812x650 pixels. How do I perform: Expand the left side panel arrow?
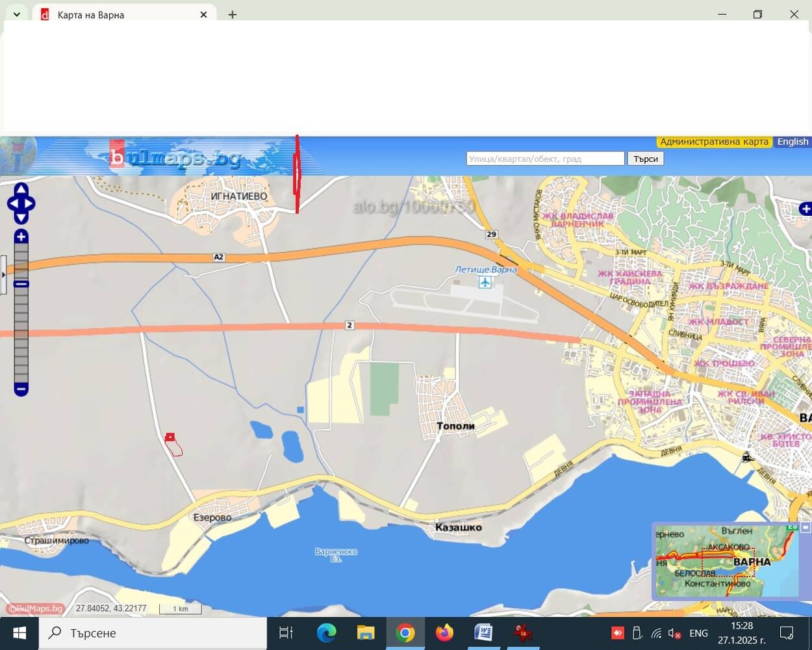(x=3, y=275)
